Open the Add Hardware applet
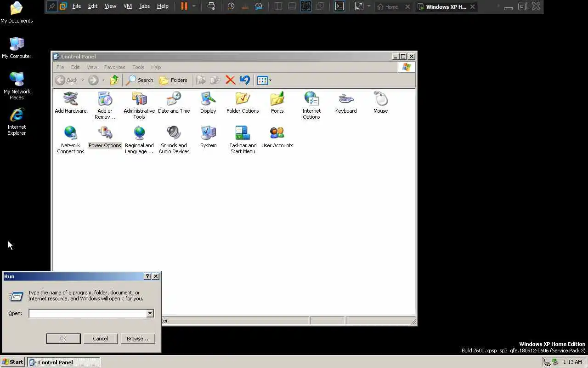The width and height of the screenshot is (588, 368). click(71, 103)
